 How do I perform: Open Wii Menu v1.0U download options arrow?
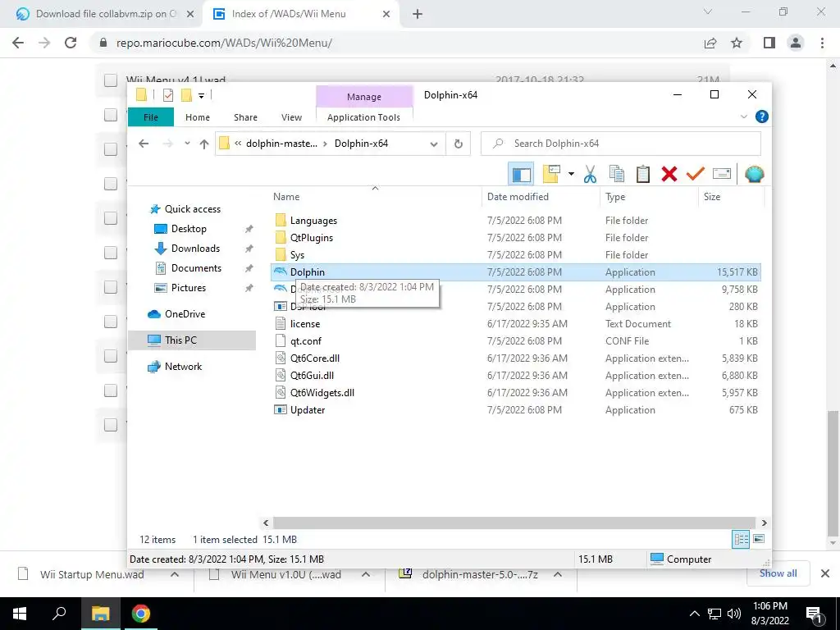coord(365,574)
